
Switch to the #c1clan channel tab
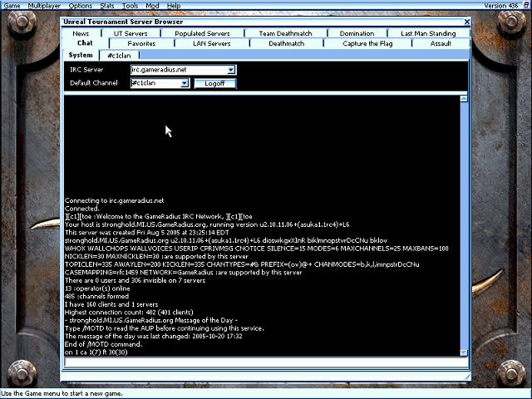click(119, 56)
